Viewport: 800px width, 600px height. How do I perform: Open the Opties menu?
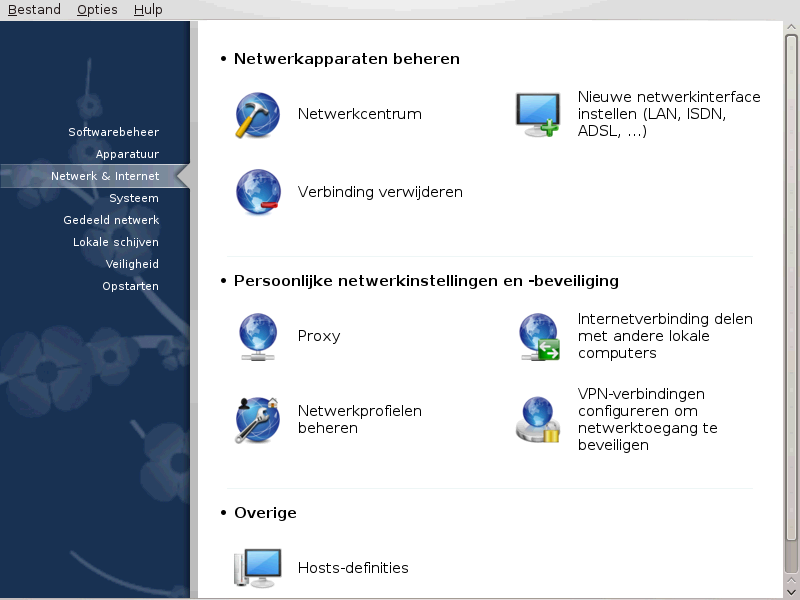[97, 10]
